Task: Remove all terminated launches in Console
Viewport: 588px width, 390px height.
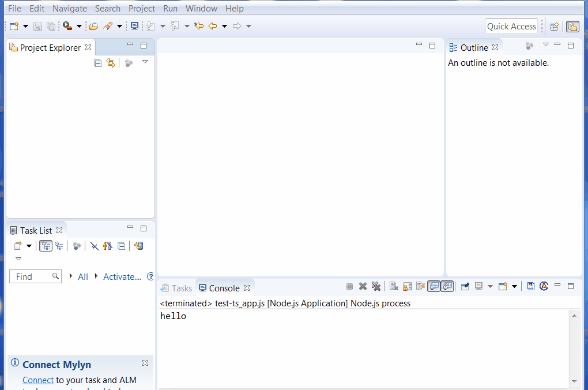Action: point(376,286)
